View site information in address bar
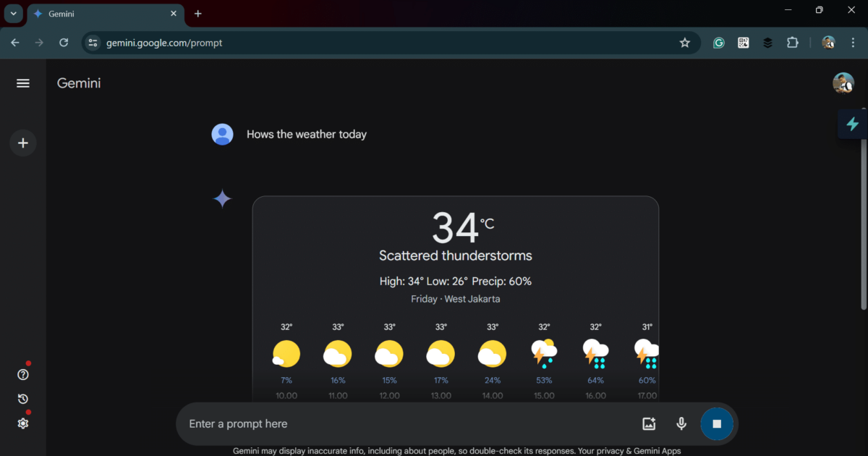868x456 pixels. (x=93, y=43)
